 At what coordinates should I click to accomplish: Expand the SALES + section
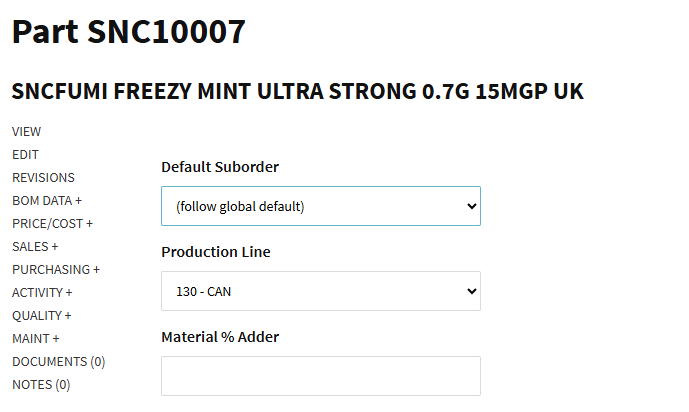click(x=35, y=247)
